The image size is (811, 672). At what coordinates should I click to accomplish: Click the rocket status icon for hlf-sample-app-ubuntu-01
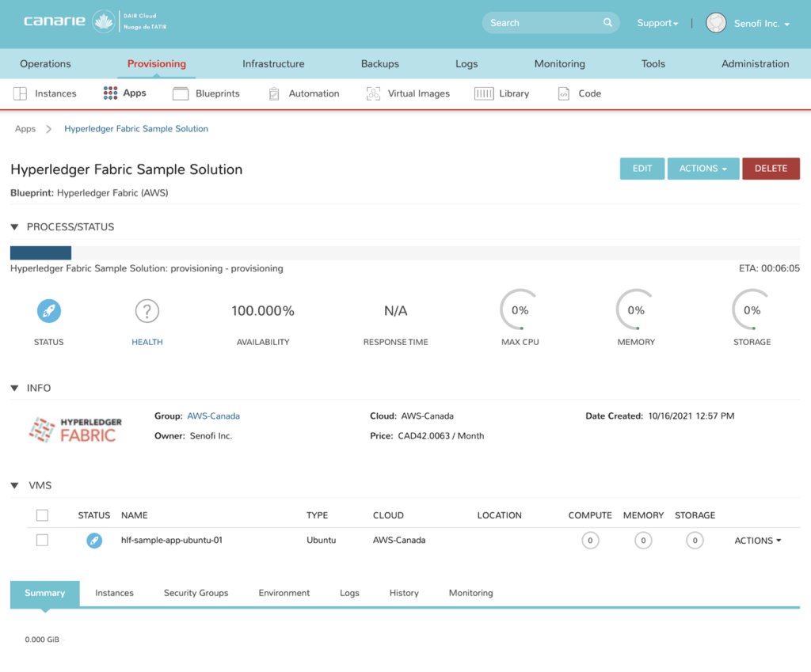point(94,541)
